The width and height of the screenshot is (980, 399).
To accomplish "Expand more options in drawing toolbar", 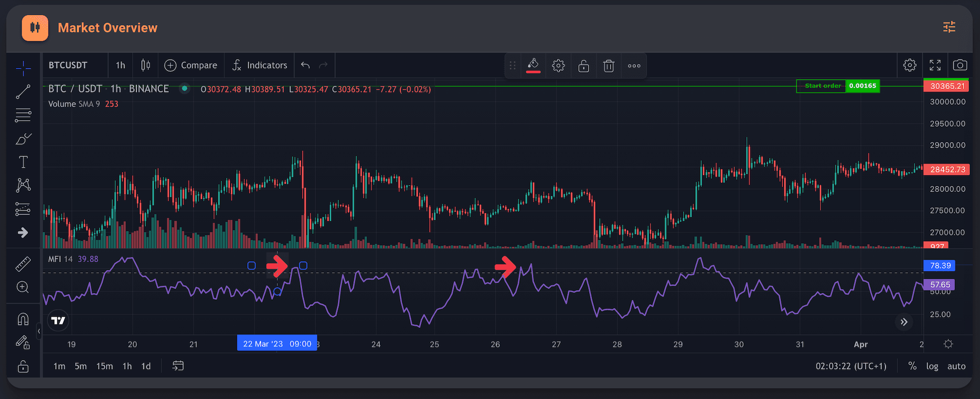I will (634, 66).
